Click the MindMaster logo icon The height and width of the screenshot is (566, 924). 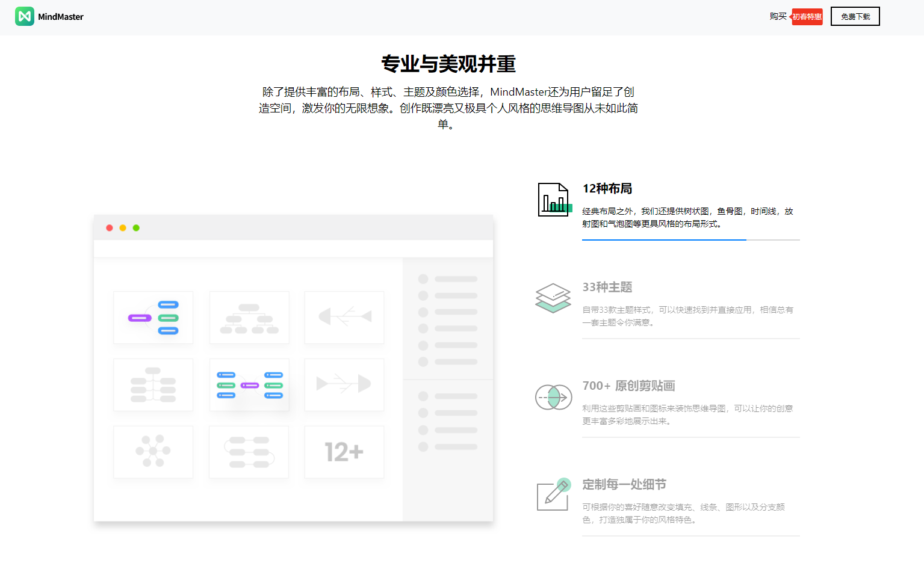point(25,16)
